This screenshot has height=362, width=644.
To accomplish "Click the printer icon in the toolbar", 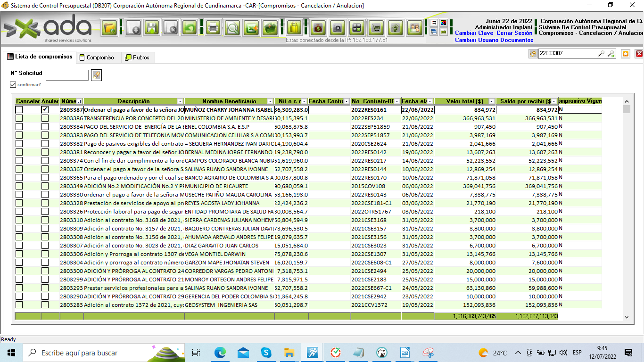I will pos(213,28).
